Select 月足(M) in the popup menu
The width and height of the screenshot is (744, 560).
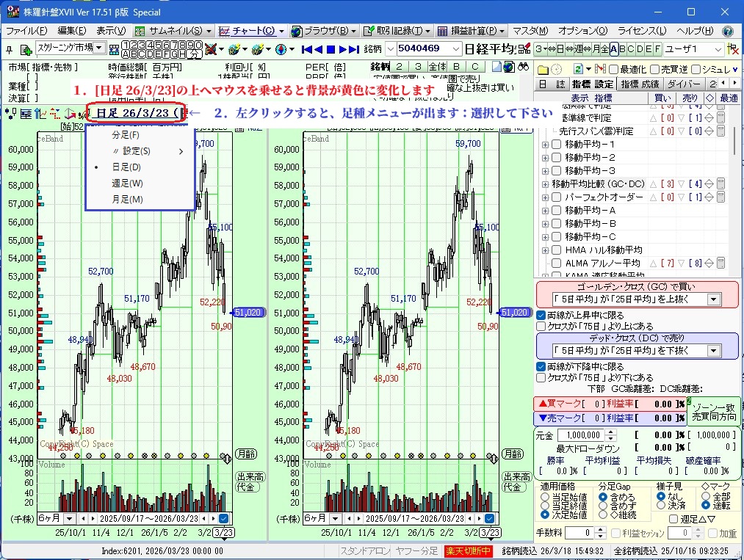127,200
